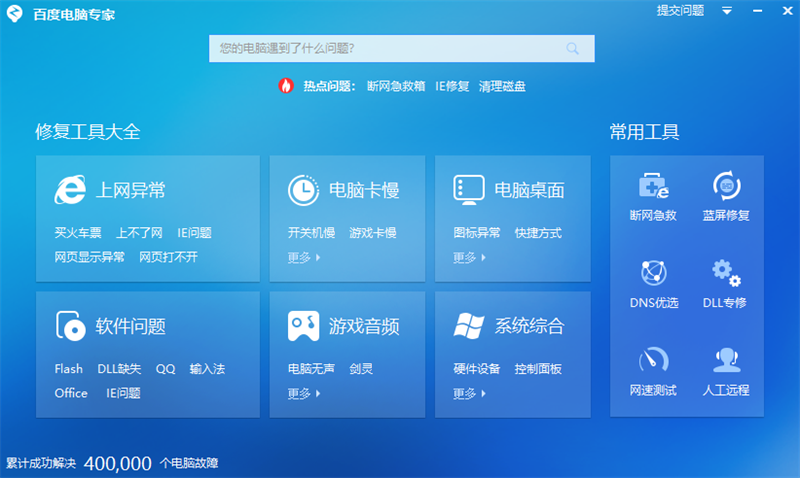Click the DLL专修 gear icon
The width and height of the screenshot is (800, 478).
tap(726, 272)
